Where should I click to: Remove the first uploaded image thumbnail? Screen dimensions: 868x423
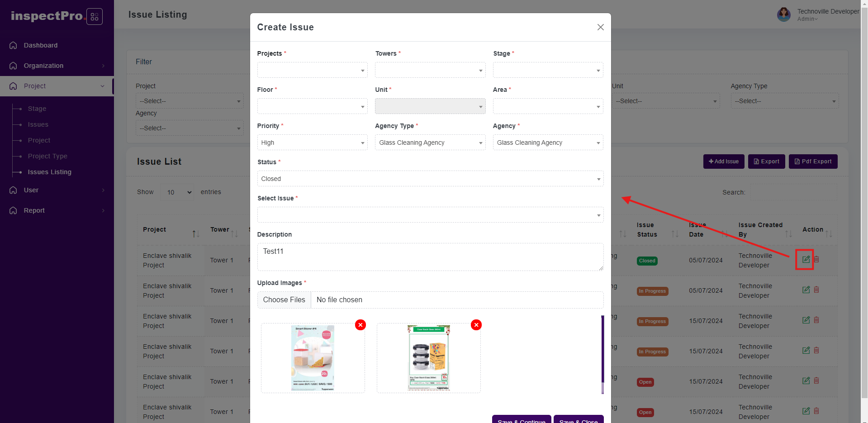point(360,325)
